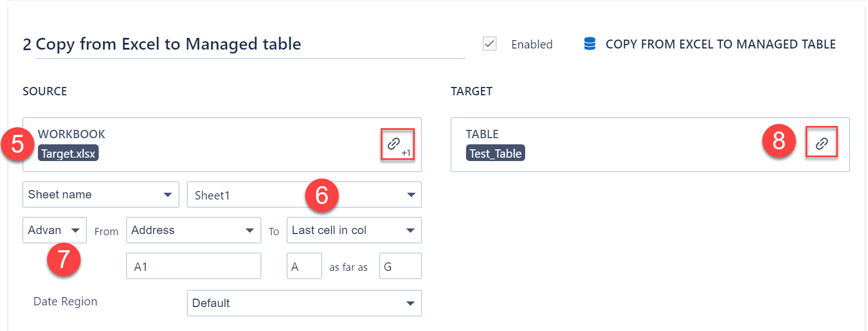This screenshot has width=868, height=331.
Task: Click the TARGET section heading
Action: [x=472, y=91]
